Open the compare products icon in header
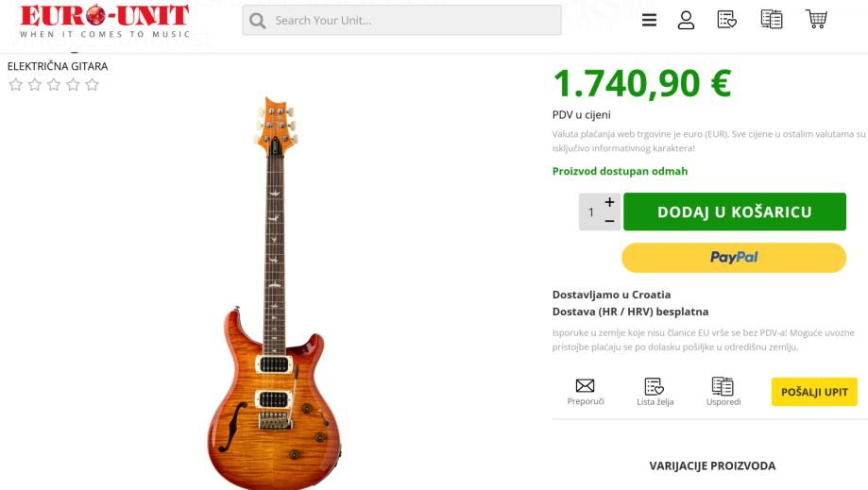This screenshot has width=868, height=490. [771, 20]
